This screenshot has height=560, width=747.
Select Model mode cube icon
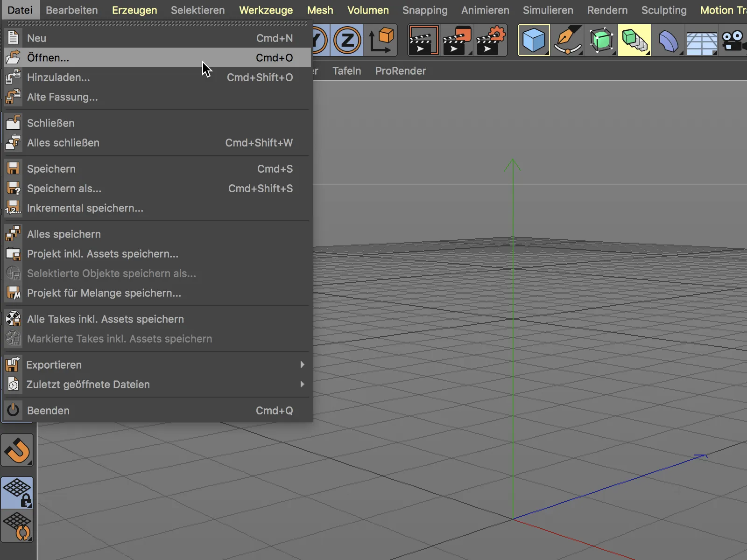534,41
